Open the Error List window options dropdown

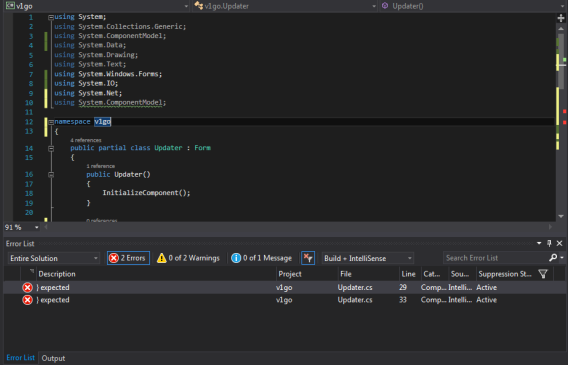click(539, 243)
